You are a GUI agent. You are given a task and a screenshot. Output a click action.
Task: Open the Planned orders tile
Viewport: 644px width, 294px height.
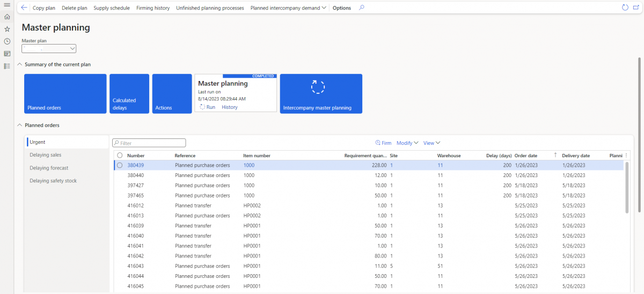(65, 94)
